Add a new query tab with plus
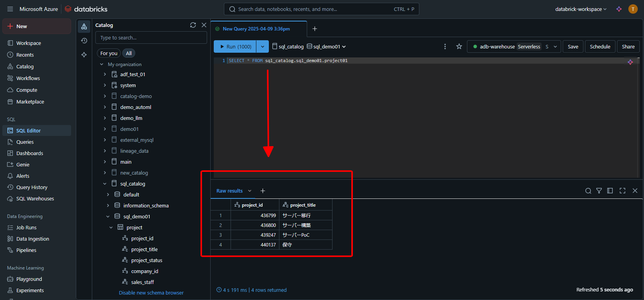 [x=315, y=29]
